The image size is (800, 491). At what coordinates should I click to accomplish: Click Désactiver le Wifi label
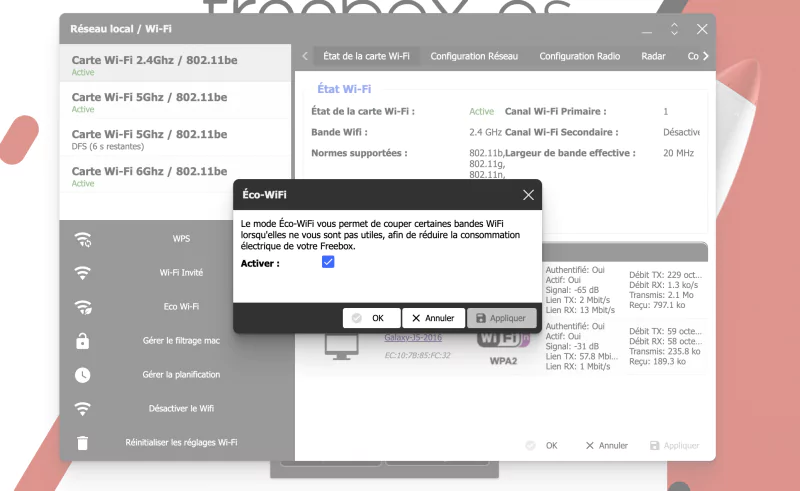181,408
